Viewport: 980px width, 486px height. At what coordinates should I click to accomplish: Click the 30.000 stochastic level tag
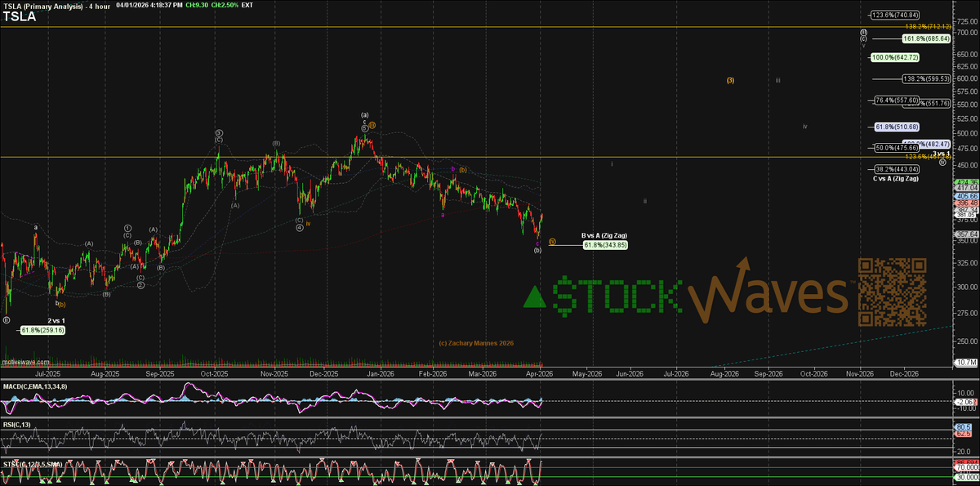[966, 477]
